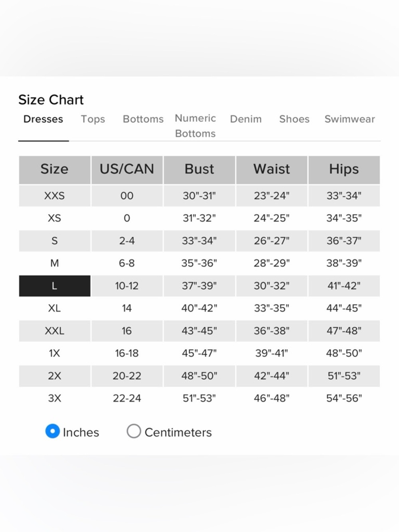Show the Denim size chart
Screen dimensions: 399x532
tap(246, 119)
